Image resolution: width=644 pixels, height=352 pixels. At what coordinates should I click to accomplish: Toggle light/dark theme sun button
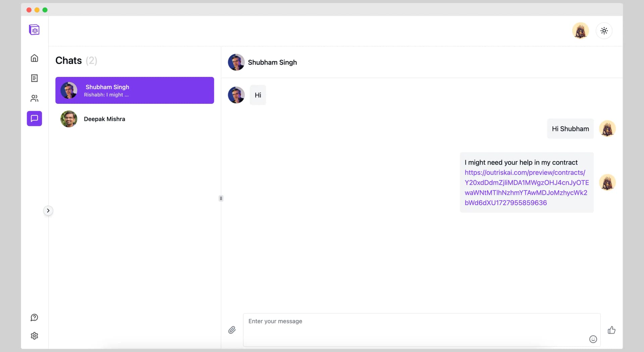point(604,31)
